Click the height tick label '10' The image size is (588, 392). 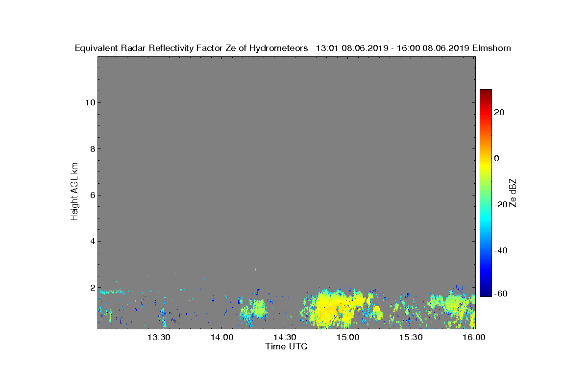90,102
